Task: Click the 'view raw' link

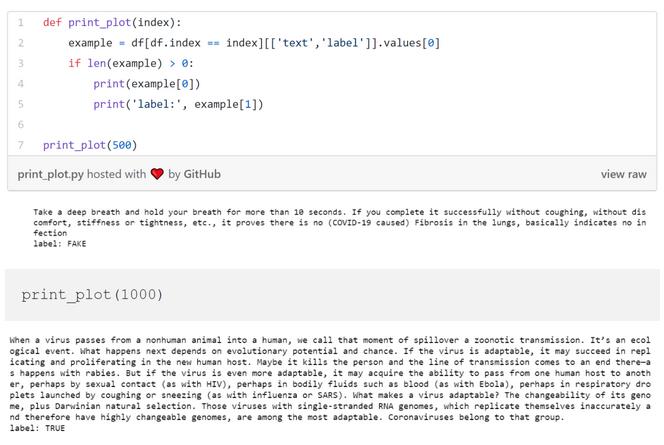Action: [623, 174]
